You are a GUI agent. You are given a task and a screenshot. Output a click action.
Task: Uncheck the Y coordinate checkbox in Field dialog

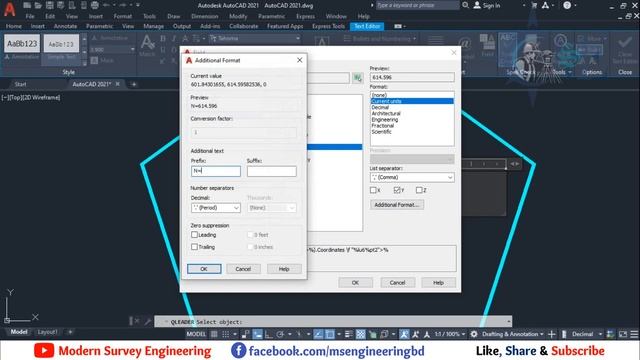(x=397, y=190)
